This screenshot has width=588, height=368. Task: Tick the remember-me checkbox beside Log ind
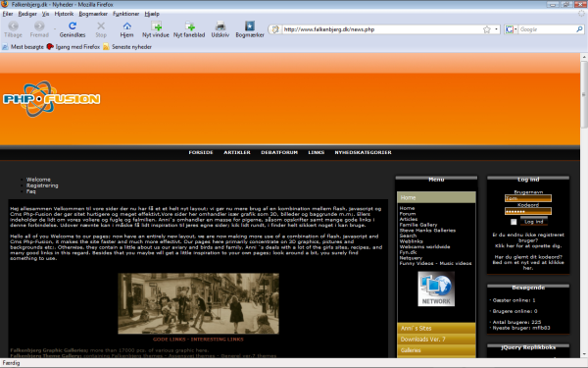[x=514, y=222]
